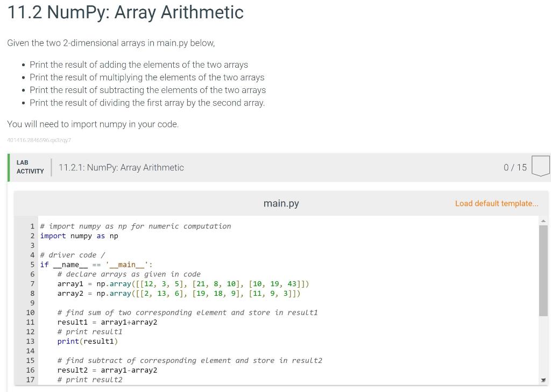Click the heading 11.2 NumPy: Array Arithmetic
Viewport: 551px width, 392px height.
(125, 12)
